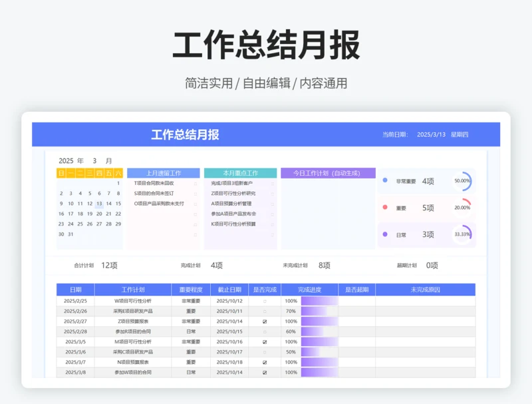Click the 是否完成 column header
The width and height of the screenshot is (532, 404).
click(x=265, y=290)
